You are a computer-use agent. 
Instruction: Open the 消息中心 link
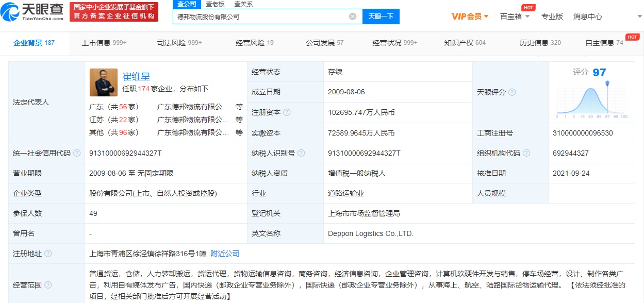588,16
